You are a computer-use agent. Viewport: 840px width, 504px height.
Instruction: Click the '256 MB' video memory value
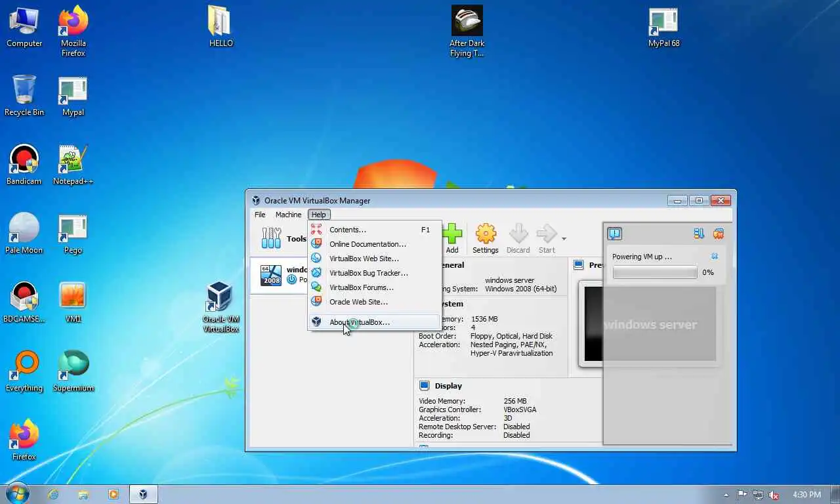tap(515, 401)
